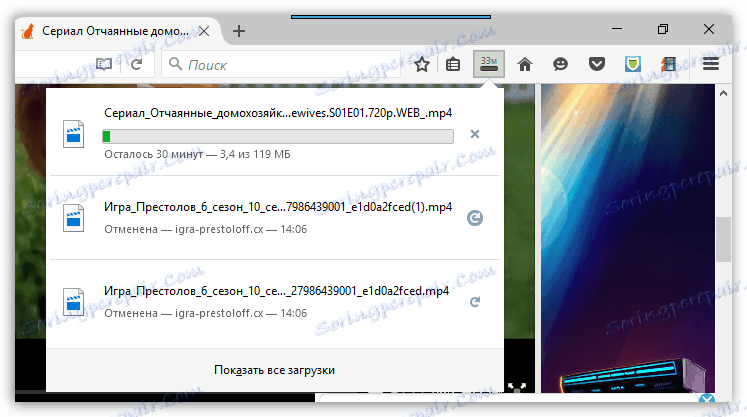The image size is (747, 417).
Task: Go to the home page icon
Action: click(x=525, y=64)
